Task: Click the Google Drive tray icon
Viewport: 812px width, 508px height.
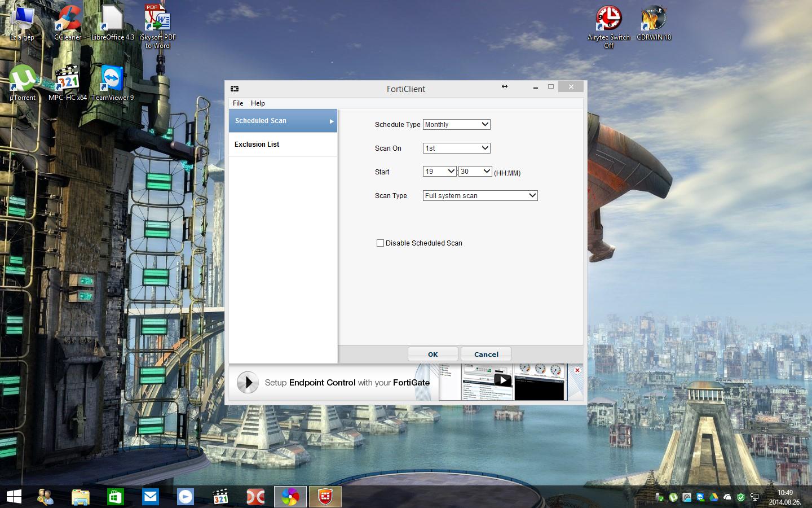Action: 714,497
